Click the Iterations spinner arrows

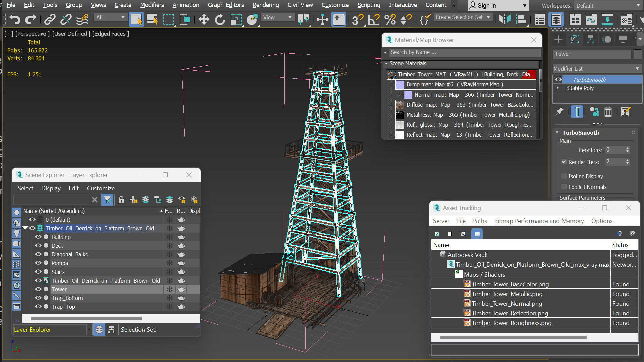click(627, 150)
